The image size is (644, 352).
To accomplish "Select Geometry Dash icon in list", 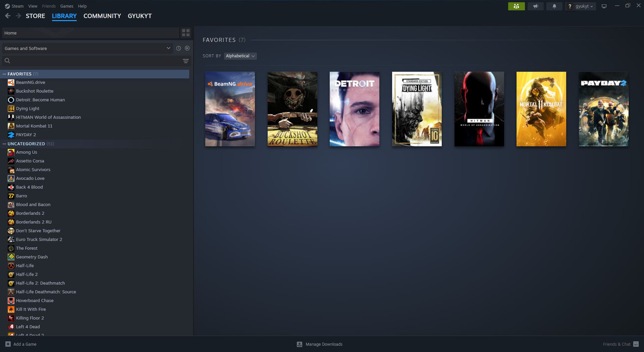I will 11,257.
